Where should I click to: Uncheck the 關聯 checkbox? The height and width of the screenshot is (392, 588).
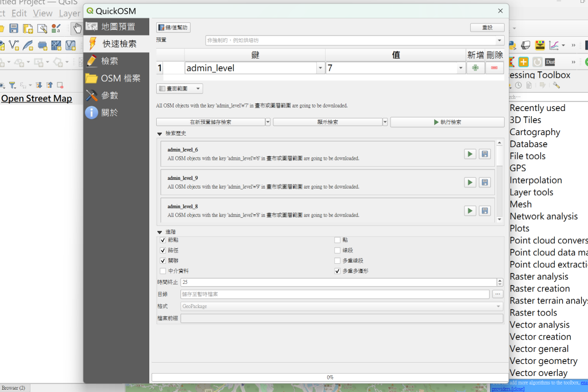(163, 260)
